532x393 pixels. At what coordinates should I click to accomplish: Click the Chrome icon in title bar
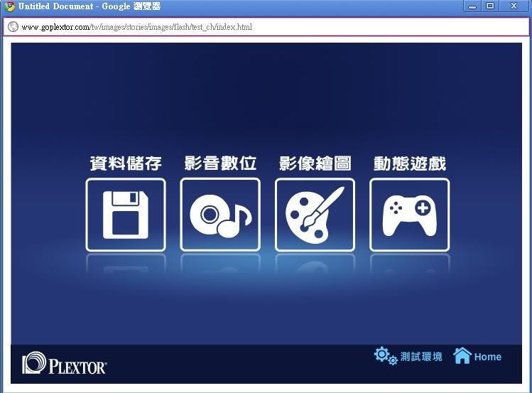[x=9, y=6]
